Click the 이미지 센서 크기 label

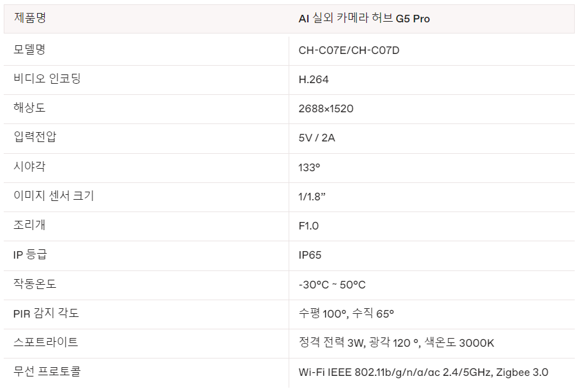pyautogui.click(x=53, y=196)
